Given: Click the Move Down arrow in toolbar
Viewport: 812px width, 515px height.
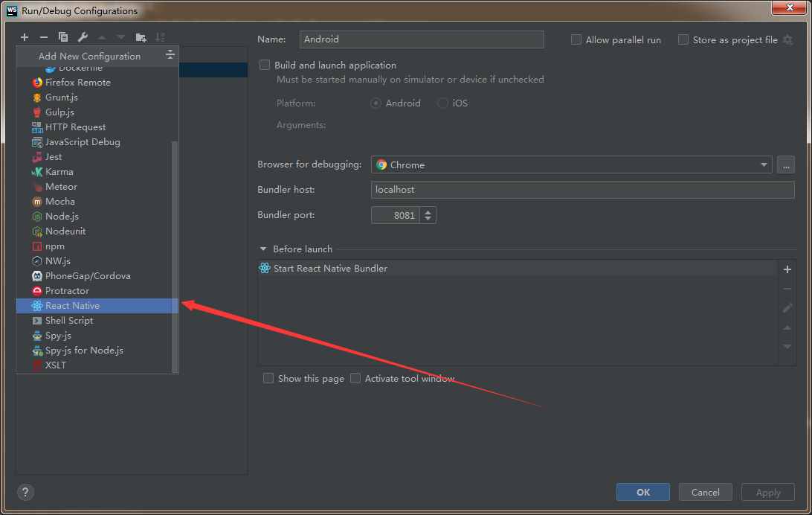Looking at the screenshot, I should pos(121,37).
